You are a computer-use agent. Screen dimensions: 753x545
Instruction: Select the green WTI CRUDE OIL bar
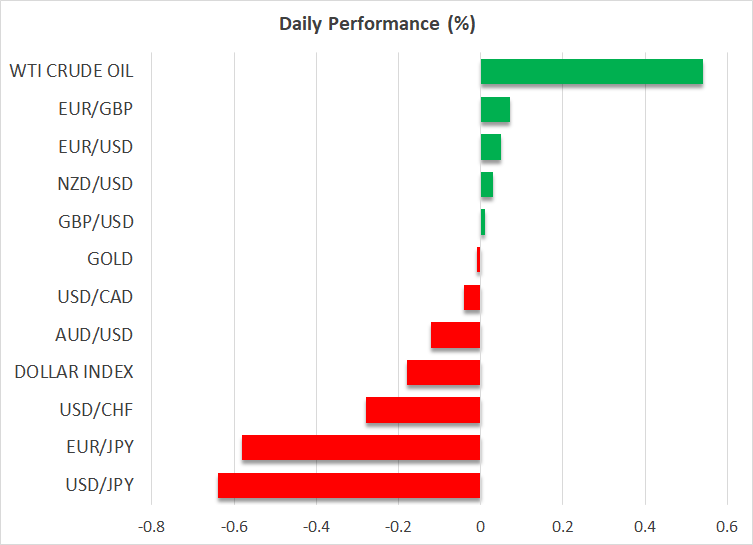pos(591,72)
